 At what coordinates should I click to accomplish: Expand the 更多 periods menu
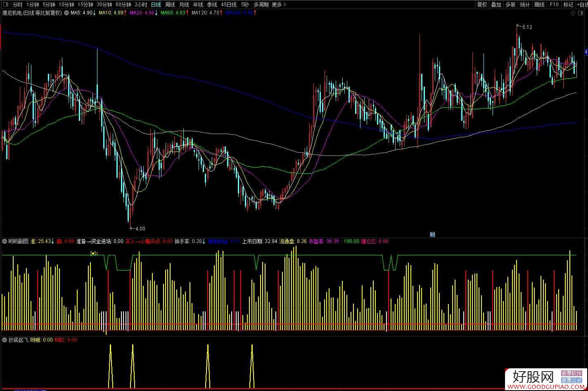click(279, 5)
